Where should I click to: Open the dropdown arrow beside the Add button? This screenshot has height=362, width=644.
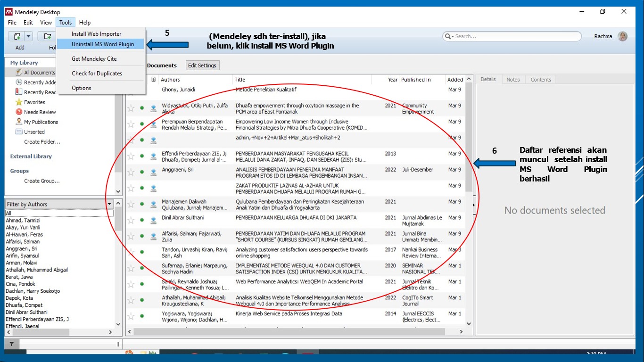click(x=29, y=36)
